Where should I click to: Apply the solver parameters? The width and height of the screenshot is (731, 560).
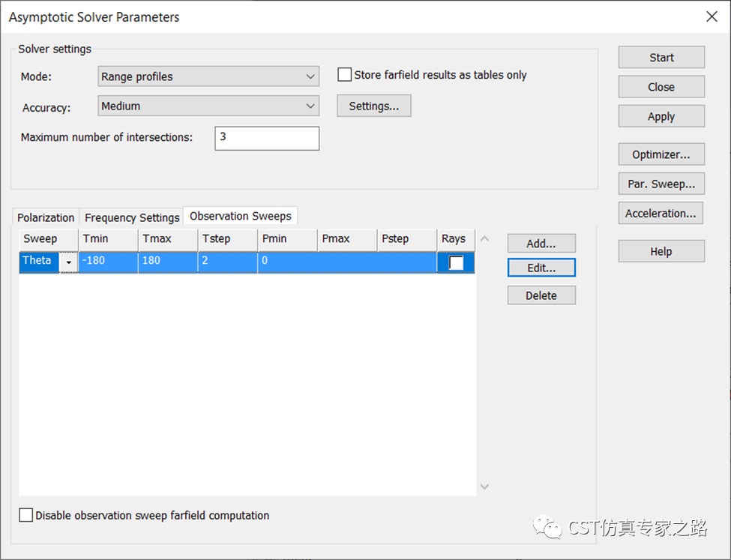[661, 116]
